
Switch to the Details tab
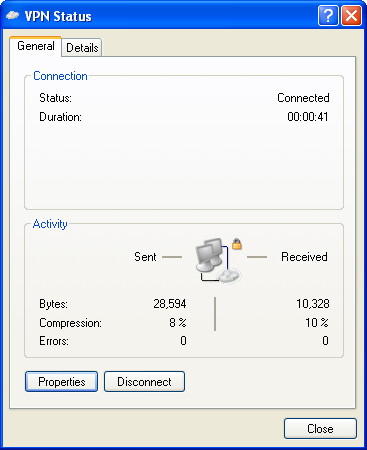pyautogui.click(x=82, y=48)
